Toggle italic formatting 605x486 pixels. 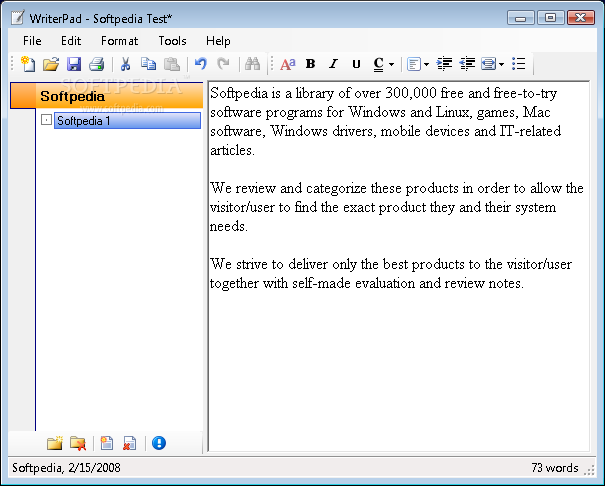[x=333, y=64]
